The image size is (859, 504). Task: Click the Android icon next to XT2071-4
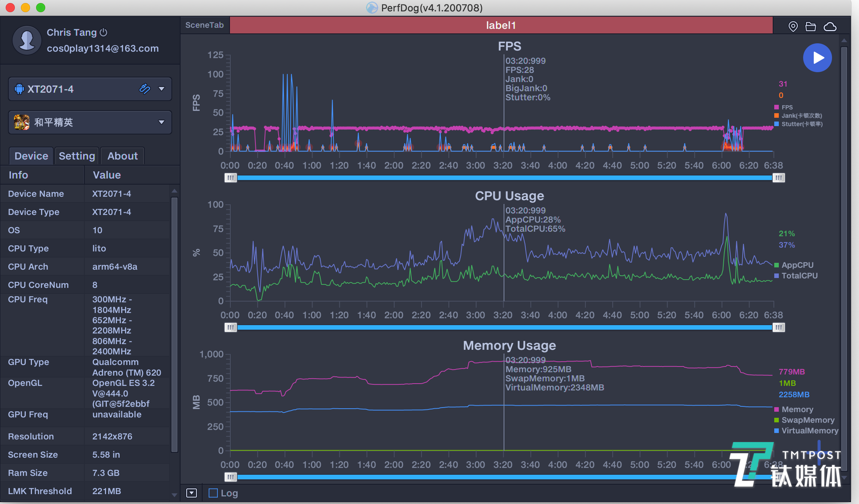click(x=19, y=89)
